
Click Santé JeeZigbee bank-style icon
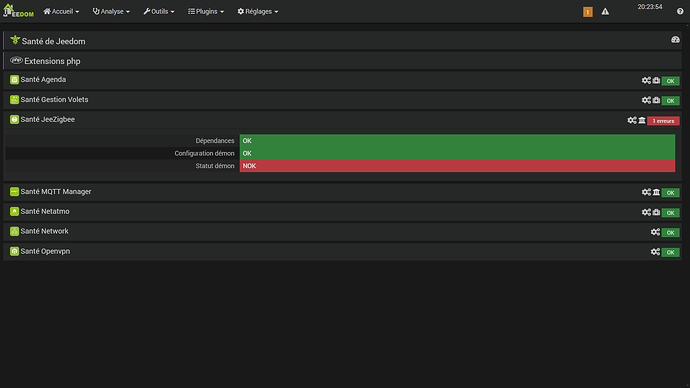pos(642,121)
